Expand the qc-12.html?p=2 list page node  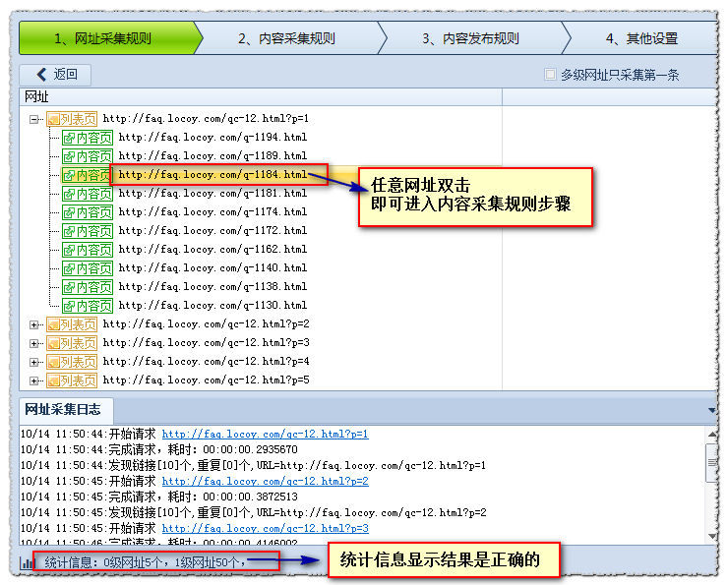(34, 324)
